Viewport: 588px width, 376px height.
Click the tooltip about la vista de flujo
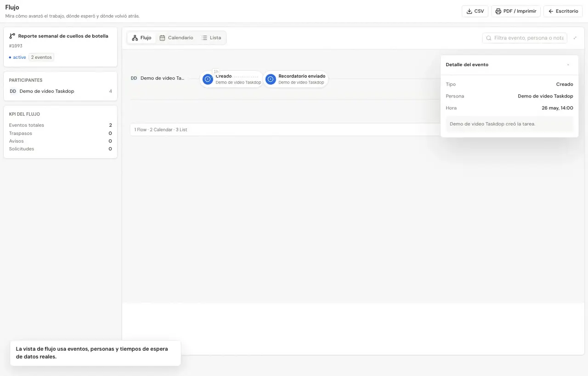(96, 353)
